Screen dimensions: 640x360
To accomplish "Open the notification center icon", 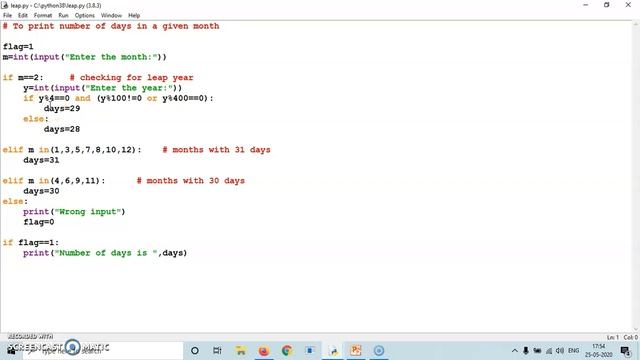I will (625, 351).
